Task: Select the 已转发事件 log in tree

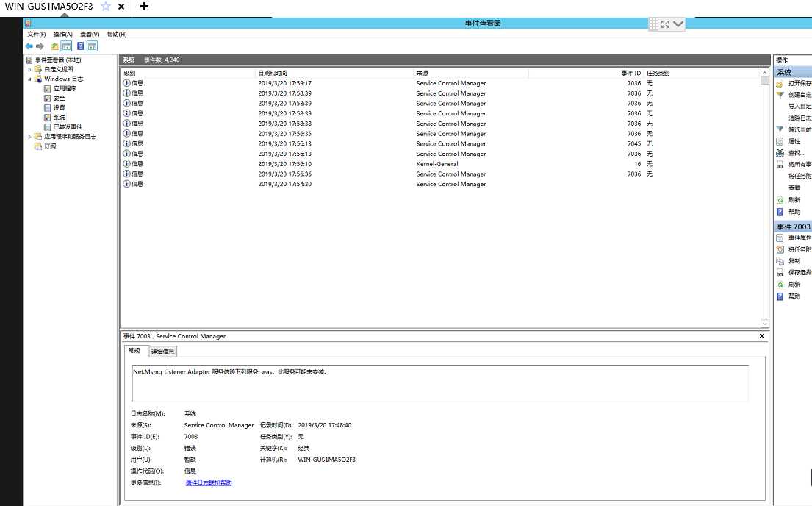Action: 68,127
